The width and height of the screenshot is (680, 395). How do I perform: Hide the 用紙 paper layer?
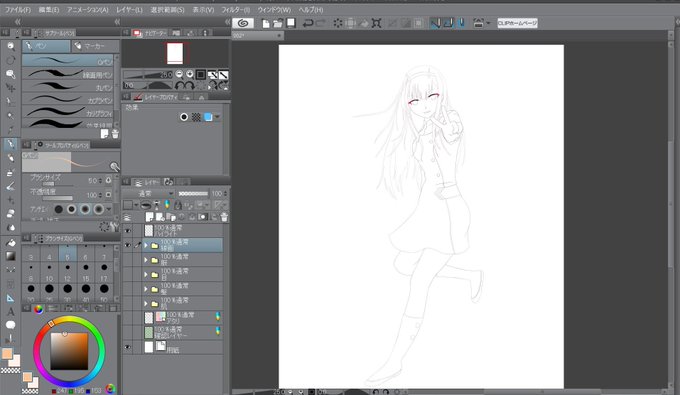pos(128,347)
